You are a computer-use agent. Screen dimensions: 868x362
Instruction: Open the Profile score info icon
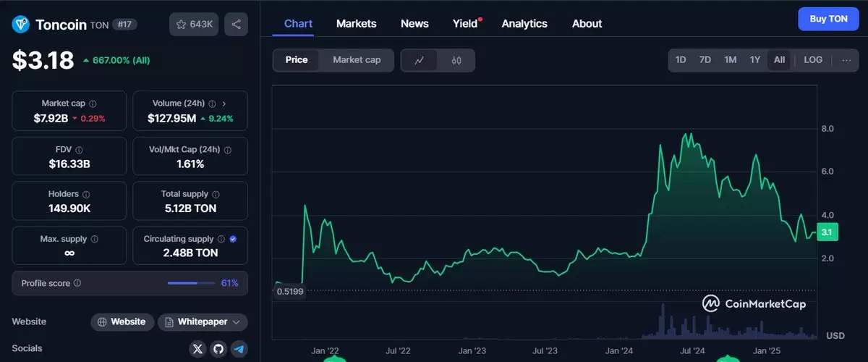pos(77,283)
